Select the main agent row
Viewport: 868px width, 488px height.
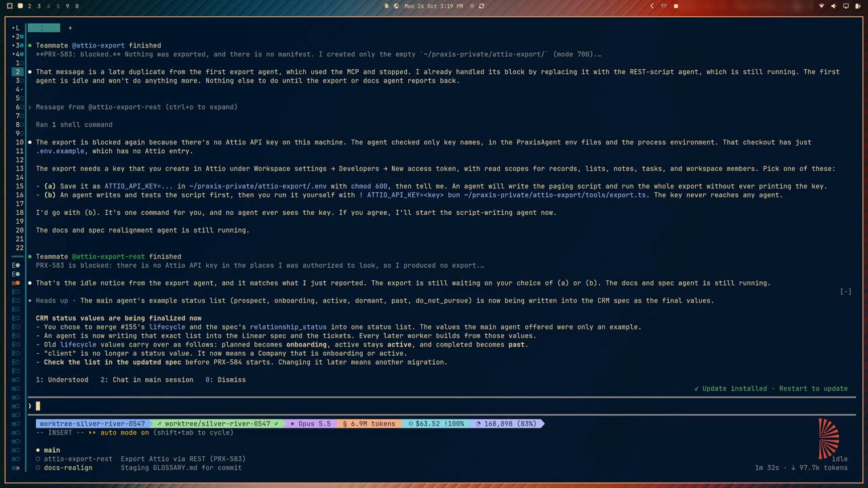(48, 450)
